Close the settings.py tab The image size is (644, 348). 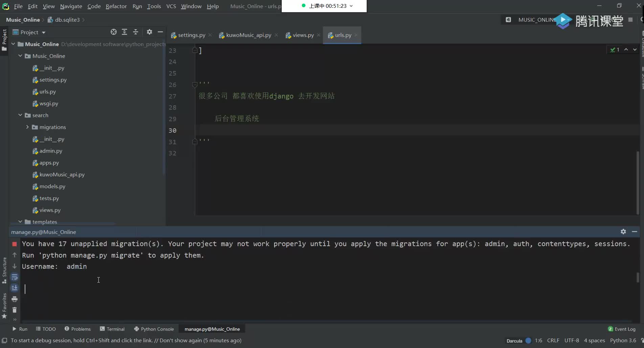point(210,35)
